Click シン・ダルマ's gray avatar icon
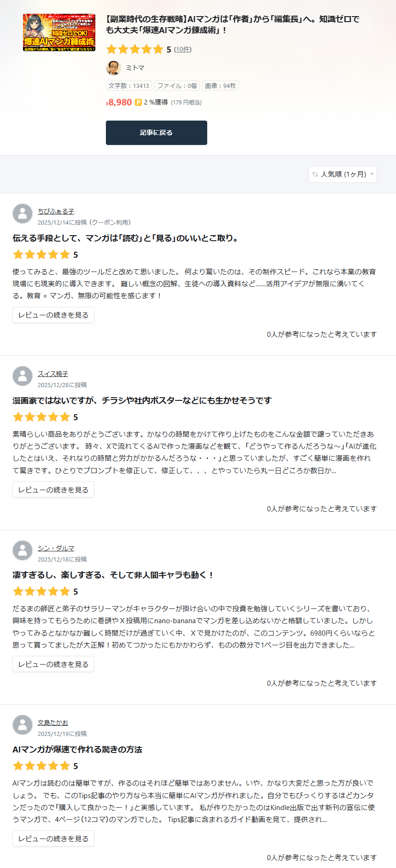Viewport: 396px width, 868px height. tap(23, 551)
